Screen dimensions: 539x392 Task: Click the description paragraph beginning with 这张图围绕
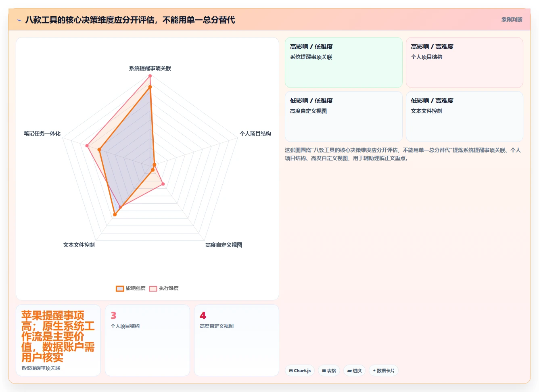point(403,154)
